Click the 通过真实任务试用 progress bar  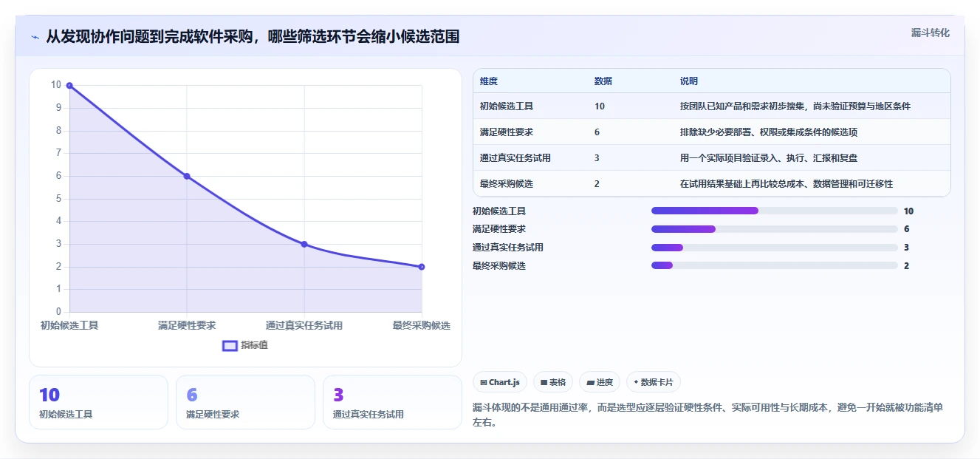pyautogui.click(x=775, y=248)
